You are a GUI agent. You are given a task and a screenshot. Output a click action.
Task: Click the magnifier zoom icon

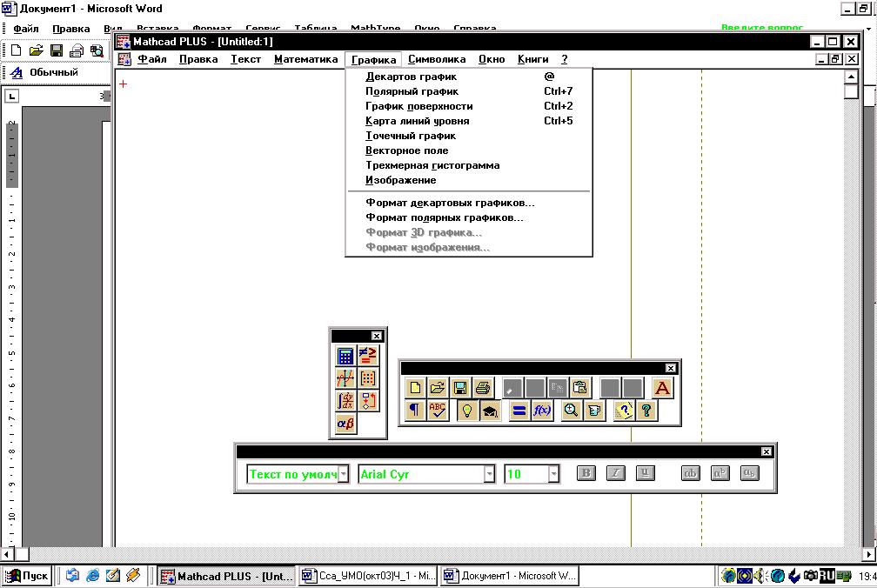(571, 411)
